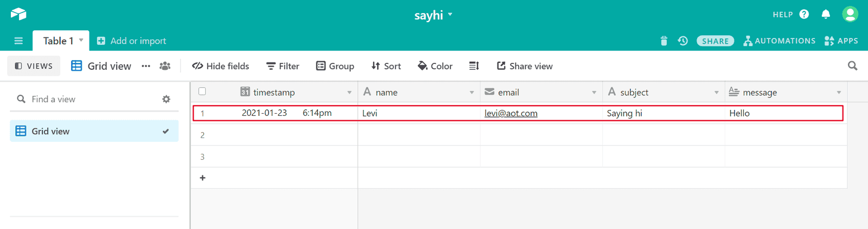Open the sayhi base name dropdown

(433, 15)
